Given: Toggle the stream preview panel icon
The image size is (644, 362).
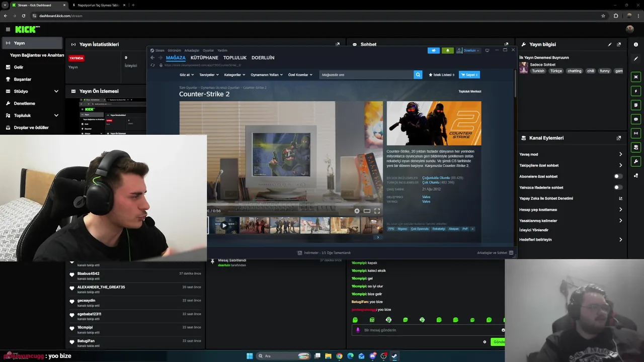Looking at the screenshot, I should [636, 77].
